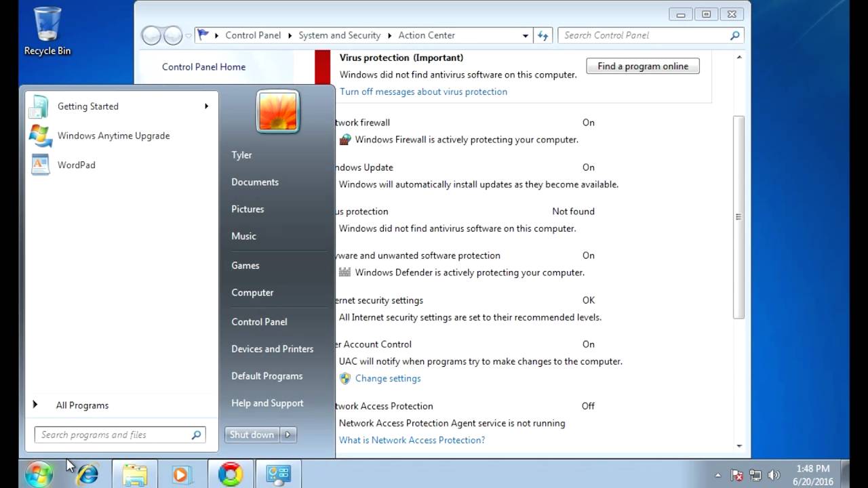Click the user account flower picture
The image size is (868, 488).
pos(278,111)
